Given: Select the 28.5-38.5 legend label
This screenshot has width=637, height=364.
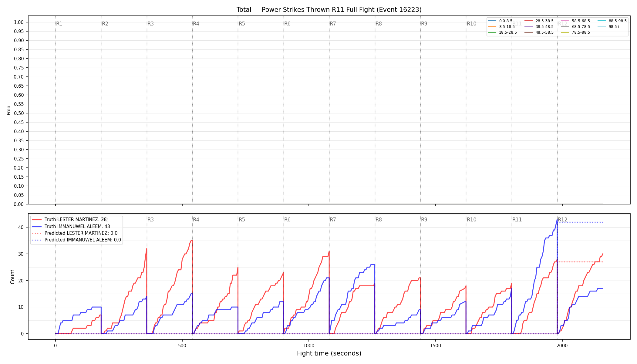Looking at the screenshot, I should click(544, 21).
